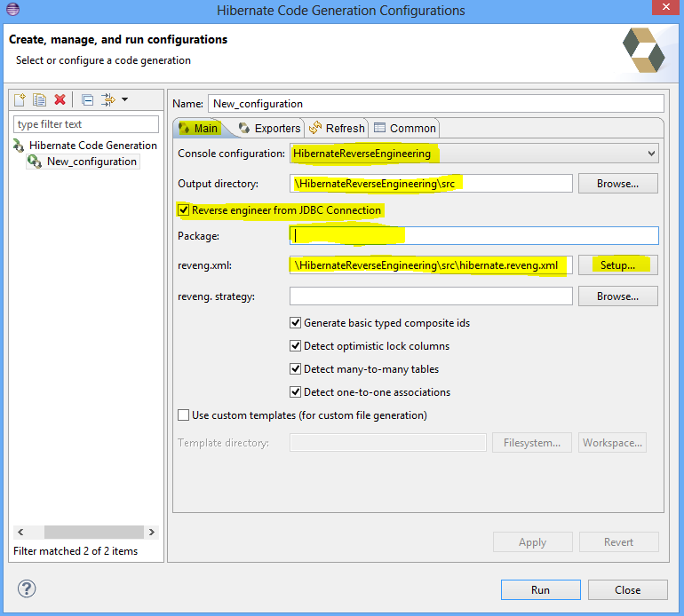This screenshot has height=616, width=684.
Task: Click the Eclipse icon in title bar
Action: tap(12, 9)
